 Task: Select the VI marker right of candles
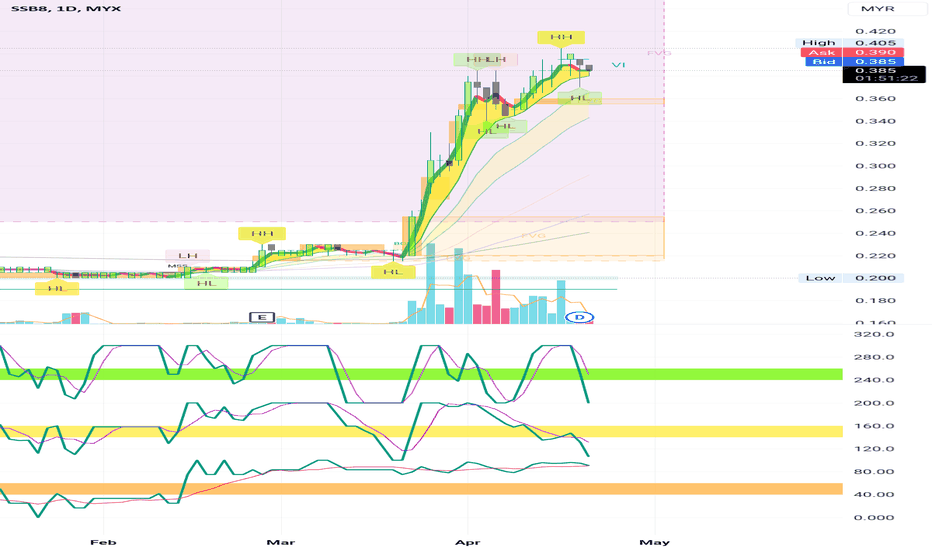click(x=619, y=65)
